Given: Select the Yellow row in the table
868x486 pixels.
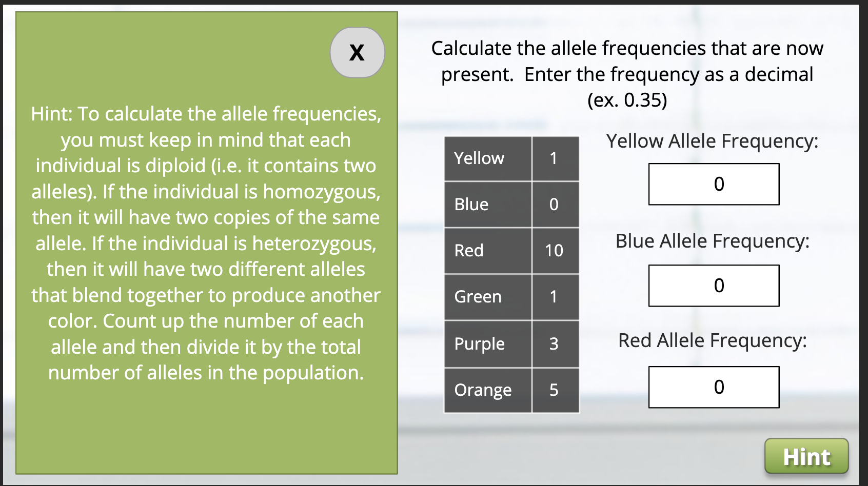Looking at the screenshot, I should tap(487, 158).
